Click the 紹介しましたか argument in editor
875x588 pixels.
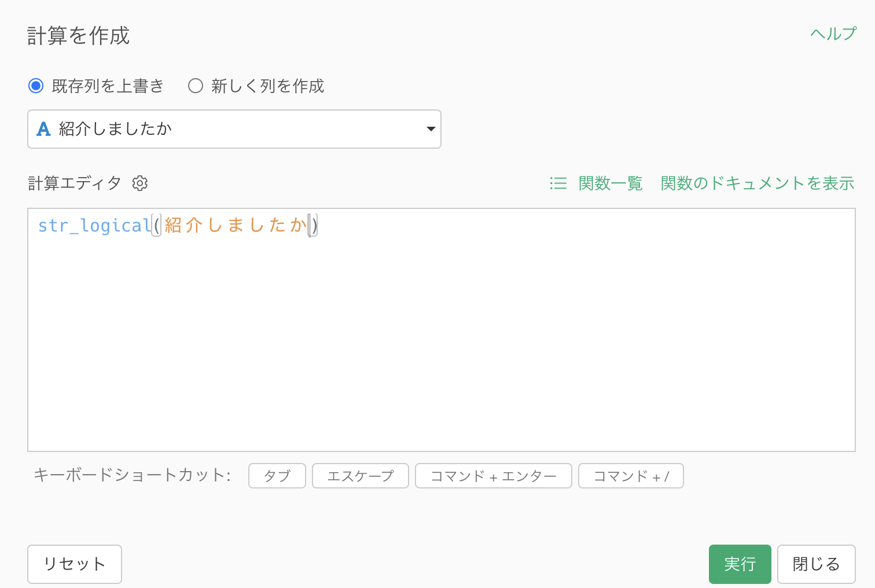[236, 225]
